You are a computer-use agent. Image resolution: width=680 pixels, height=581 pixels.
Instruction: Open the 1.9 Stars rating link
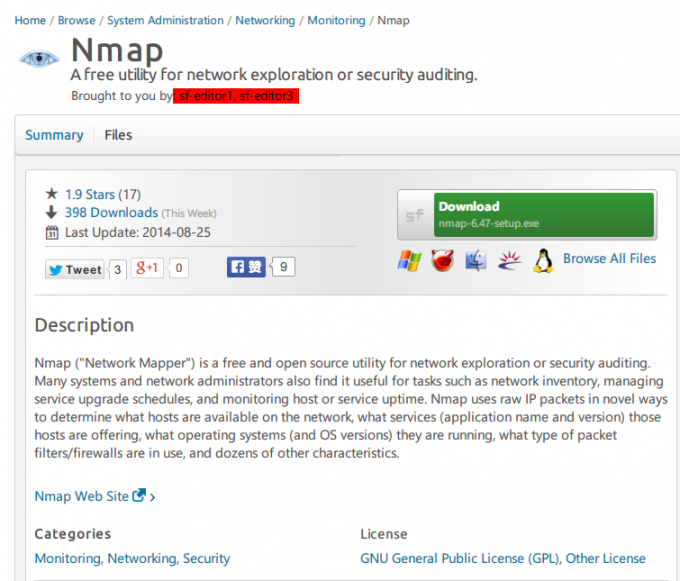[x=89, y=194]
